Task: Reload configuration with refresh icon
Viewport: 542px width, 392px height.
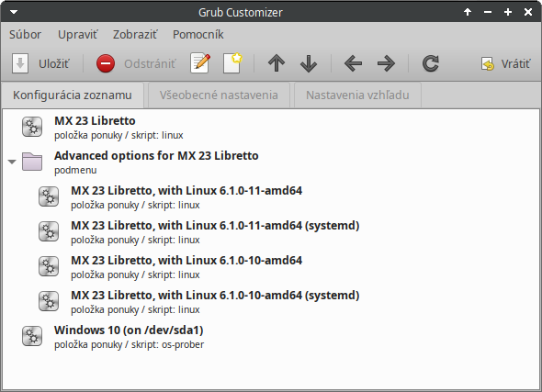Action: point(430,63)
